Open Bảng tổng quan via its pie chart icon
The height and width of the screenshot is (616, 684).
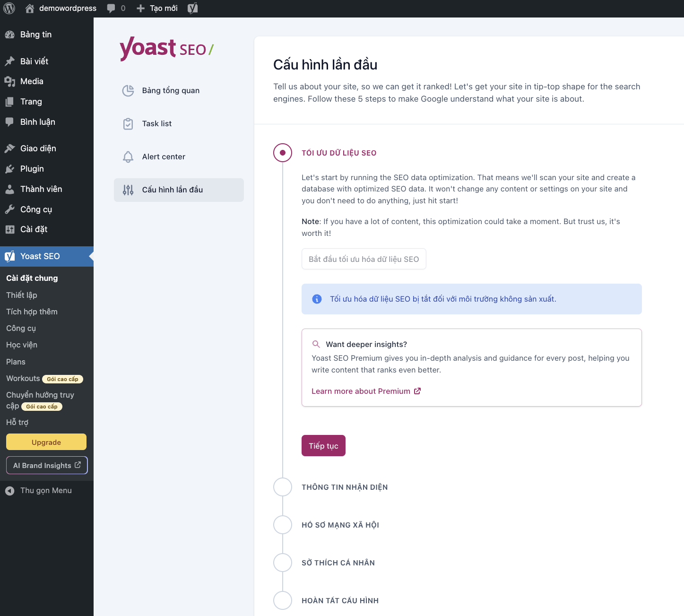point(128,90)
